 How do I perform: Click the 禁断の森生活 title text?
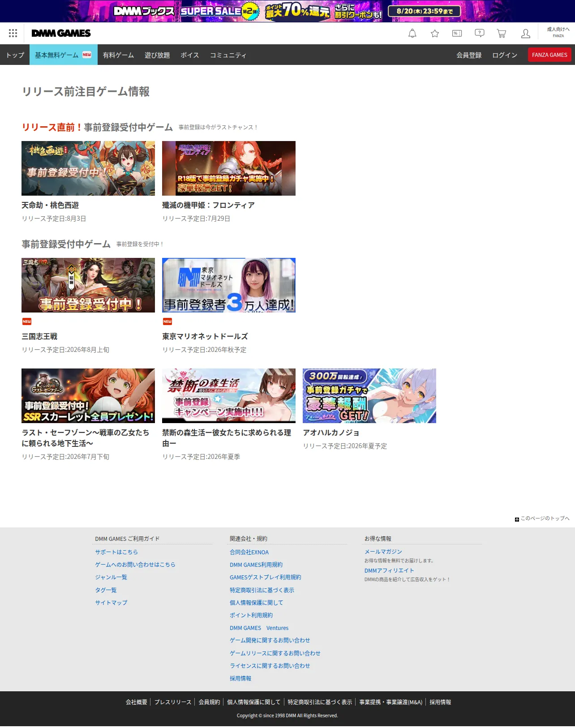pyautogui.click(x=227, y=438)
